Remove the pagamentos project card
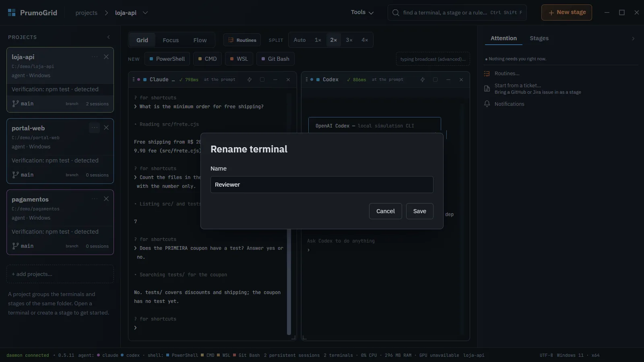The image size is (644, 362). tap(106, 199)
